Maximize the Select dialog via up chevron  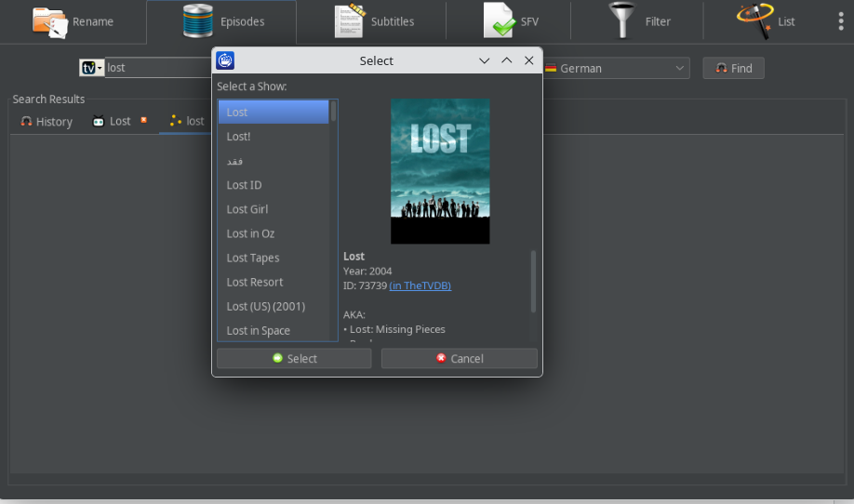click(x=506, y=60)
